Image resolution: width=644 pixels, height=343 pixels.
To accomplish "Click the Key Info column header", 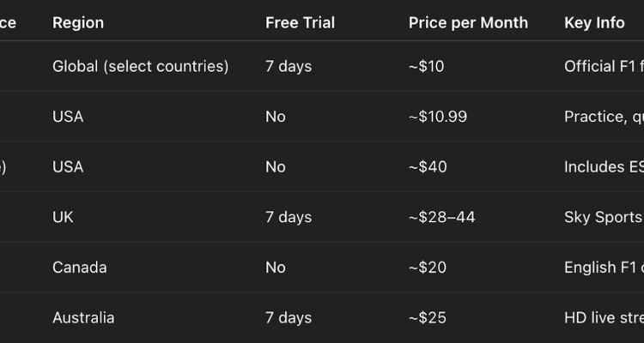I will [594, 23].
